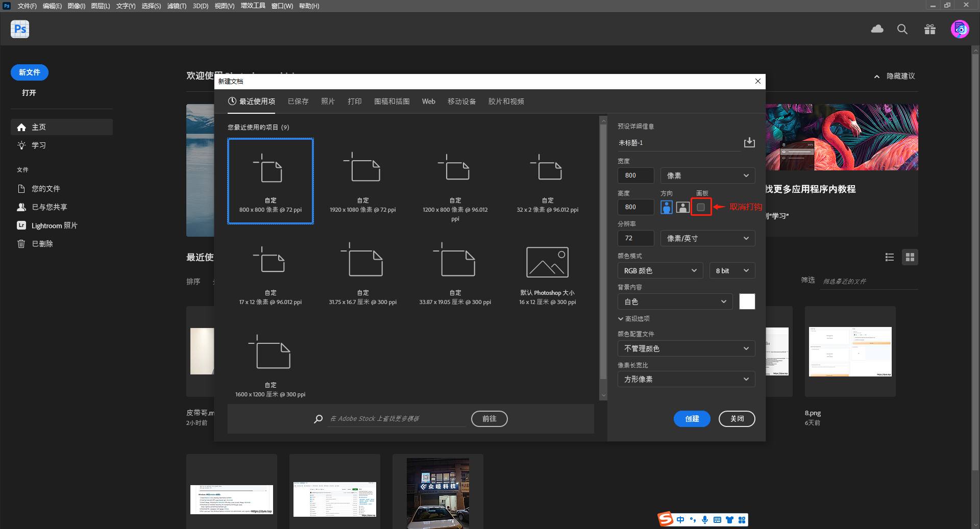Click 前往 next to Adobe Stock search
The image size is (980, 529).
[x=489, y=418]
